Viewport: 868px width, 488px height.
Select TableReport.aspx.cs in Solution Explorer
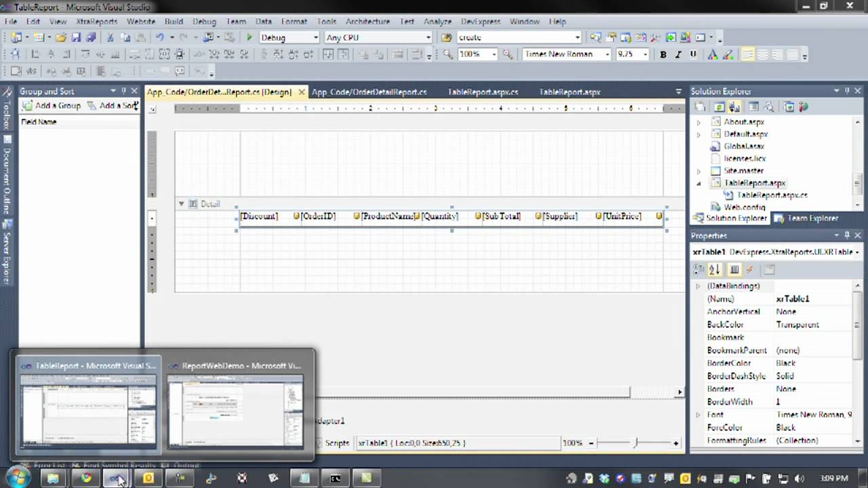click(x=772, y=195)
